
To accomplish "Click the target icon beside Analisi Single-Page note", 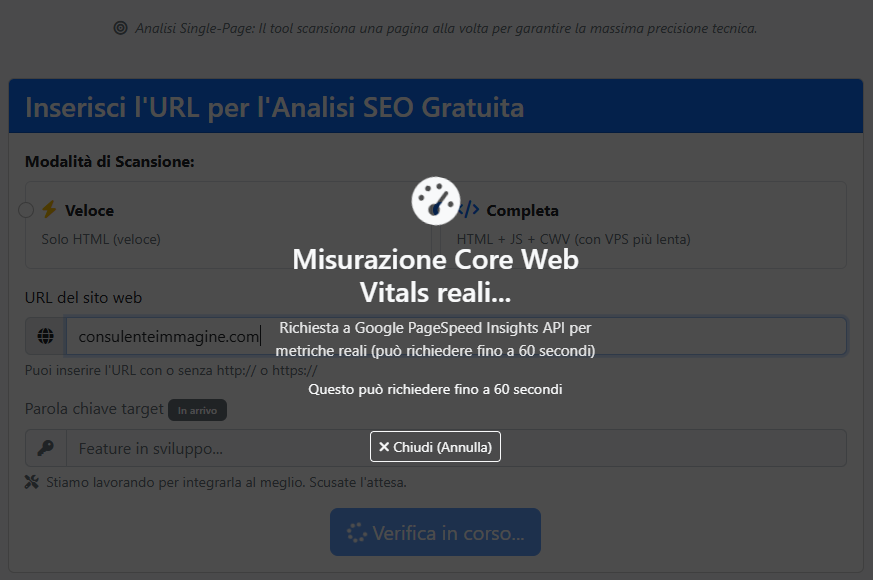I will click(121, 28).
